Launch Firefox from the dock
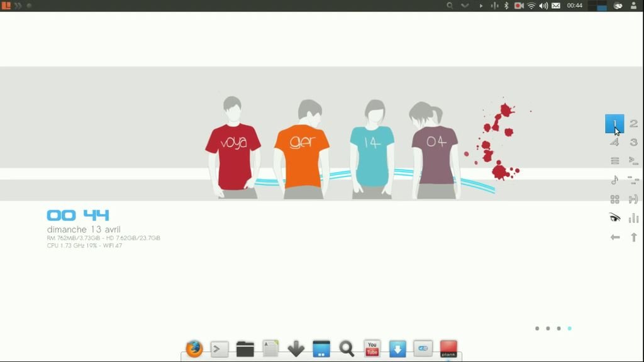Image resolution: width=644 pixels, height=362 pixels. point(194,348)
